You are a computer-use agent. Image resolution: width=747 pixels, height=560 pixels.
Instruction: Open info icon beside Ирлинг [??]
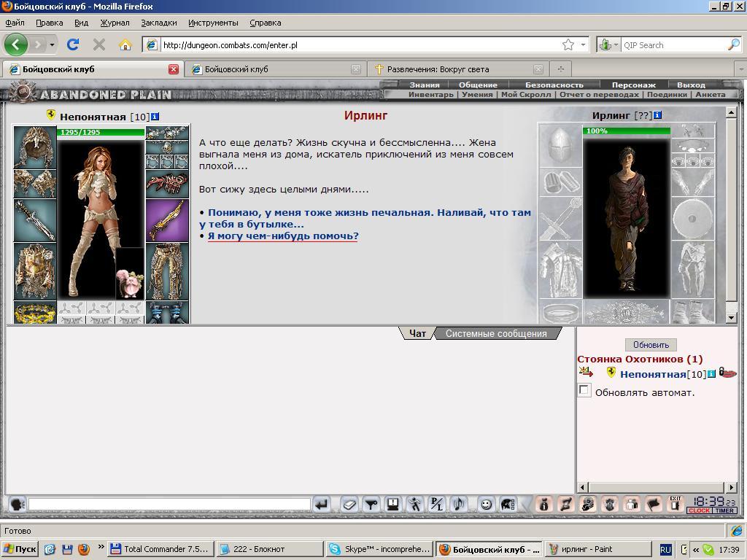click(657, 114)
